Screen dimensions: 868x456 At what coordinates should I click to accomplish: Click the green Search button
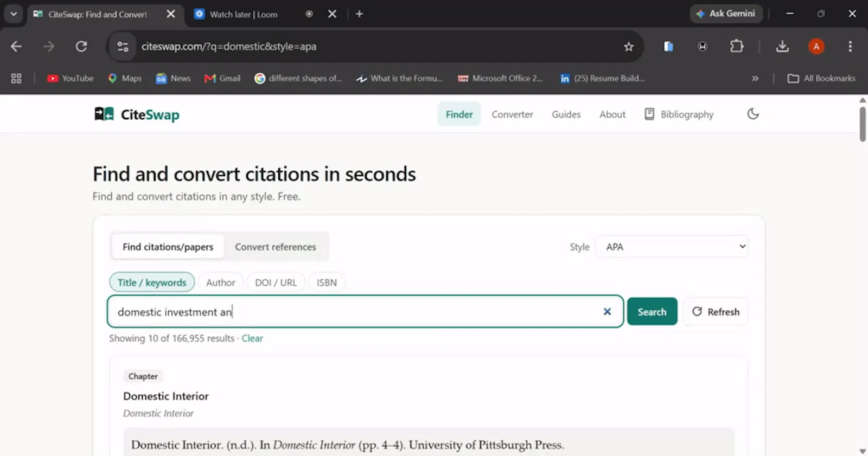pos(652,312)
